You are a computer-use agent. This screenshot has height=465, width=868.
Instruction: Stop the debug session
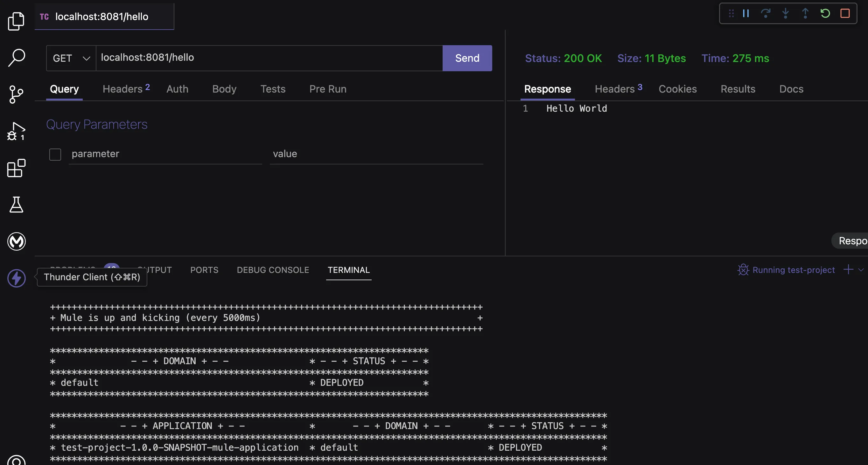(x=845, y=13)
